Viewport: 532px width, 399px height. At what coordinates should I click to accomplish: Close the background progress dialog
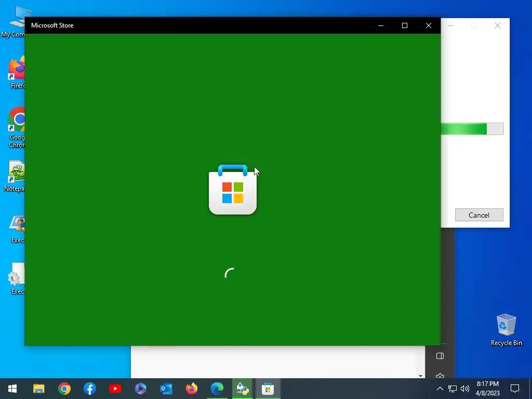pyautogui.click(x=497, y=25)
